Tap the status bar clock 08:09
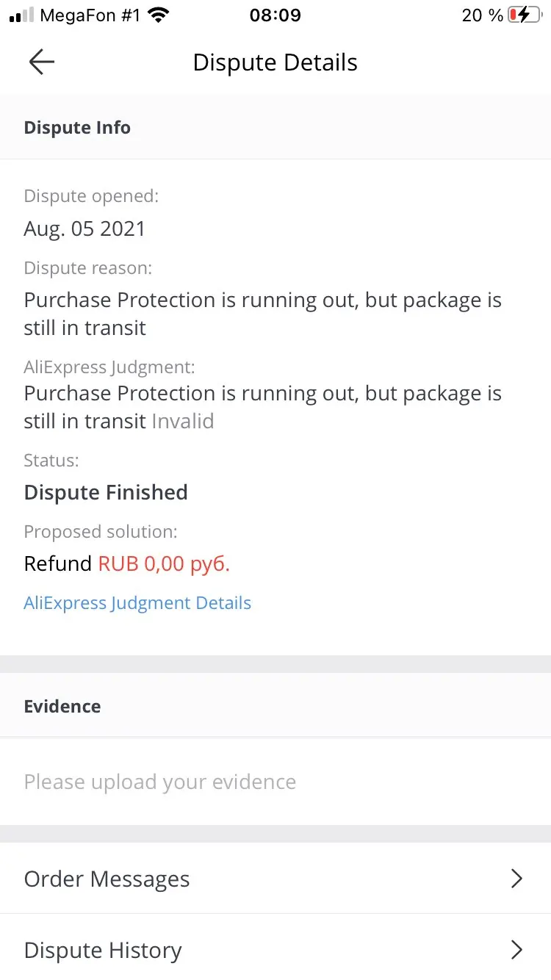Screen dimensions: 551x980 [x=275, y=15]
